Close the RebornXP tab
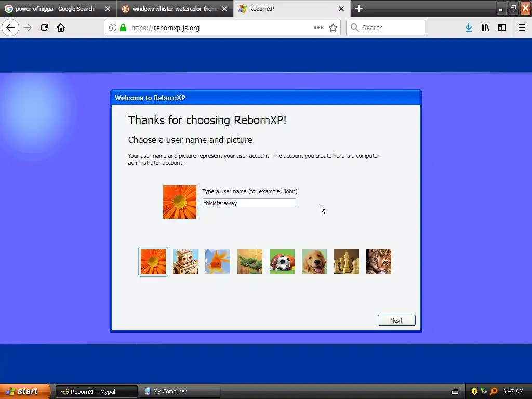This screenshot has height=399, width=532. [x=341, y=9]
